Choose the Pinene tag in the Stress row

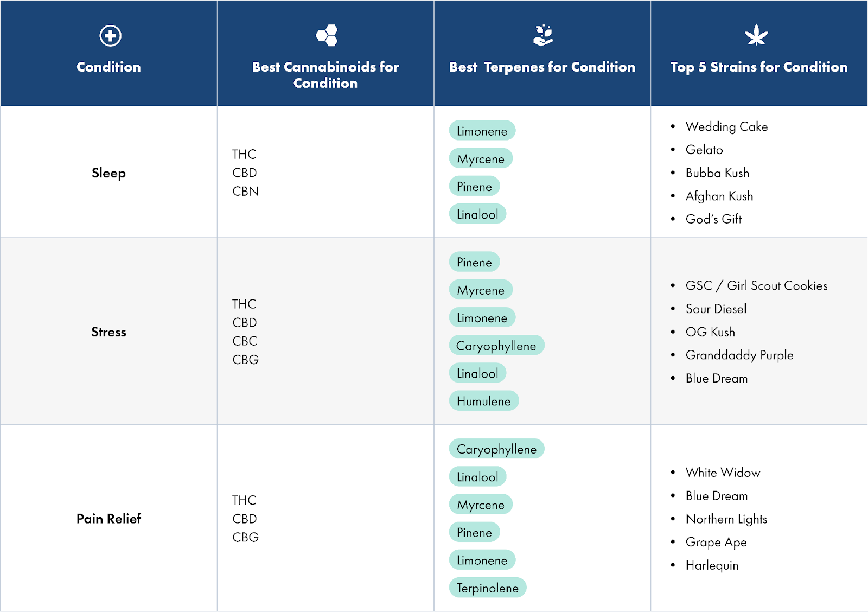(474, 262)
